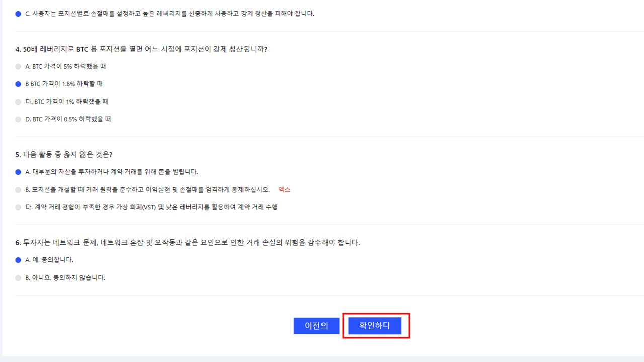
Task: Click the 확인하다 button
Action: tap(375, 326)
